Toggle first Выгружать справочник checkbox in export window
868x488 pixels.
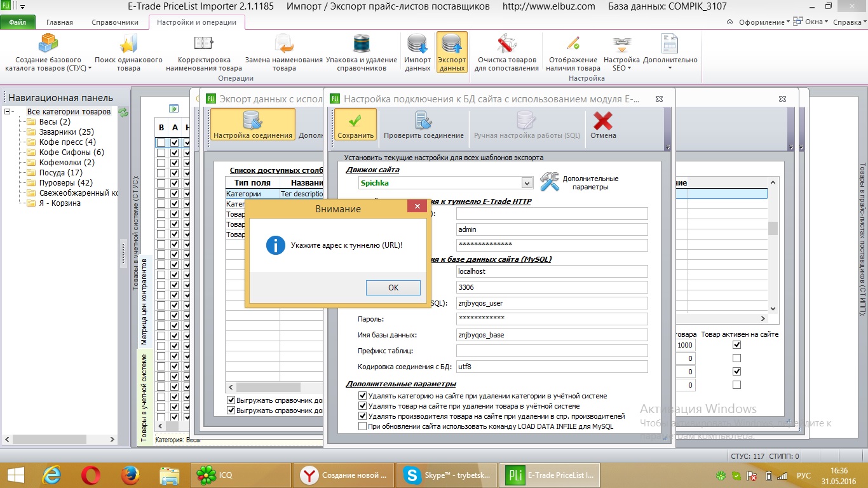coord(231,400)
